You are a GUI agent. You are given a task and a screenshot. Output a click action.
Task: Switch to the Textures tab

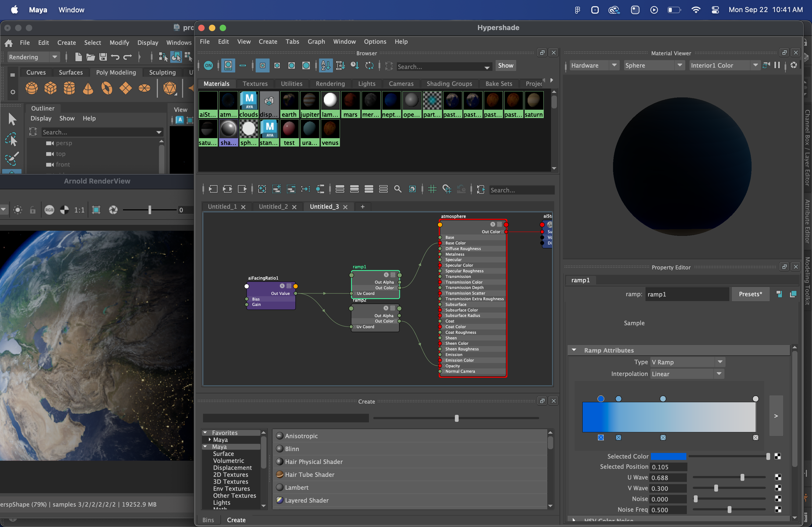[x=255, y=83]
